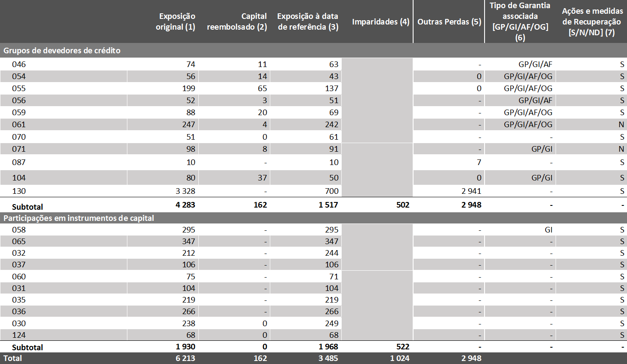Viewport: 627px width, 364px height.
Task: Click the Total row label
Action: point(12,358)
